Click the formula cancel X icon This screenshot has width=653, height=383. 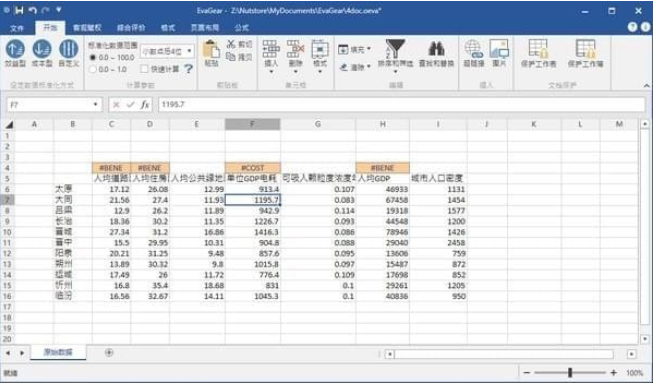click(x=116, y=104)
